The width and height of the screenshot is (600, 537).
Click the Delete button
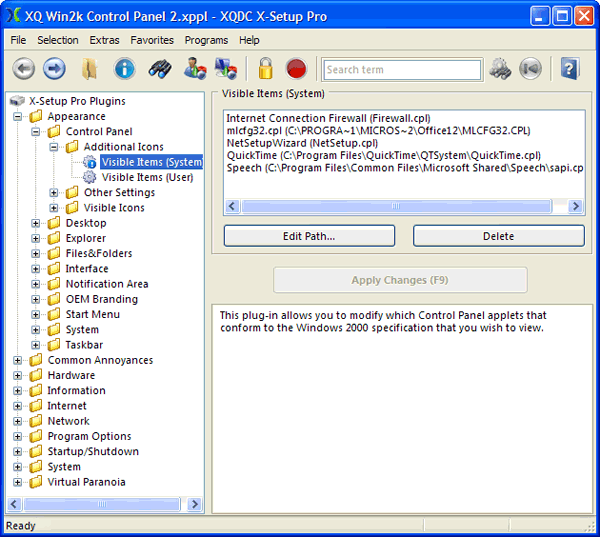pos(499,236)
